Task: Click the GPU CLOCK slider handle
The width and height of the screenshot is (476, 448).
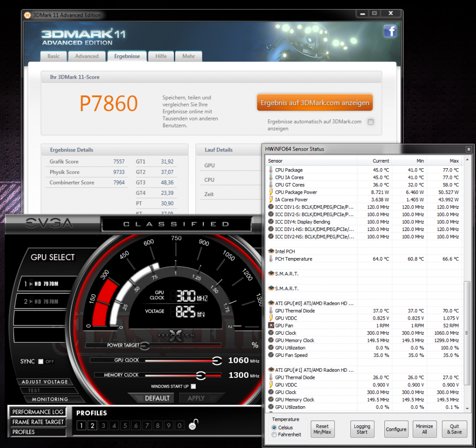Action: (217, 360)
